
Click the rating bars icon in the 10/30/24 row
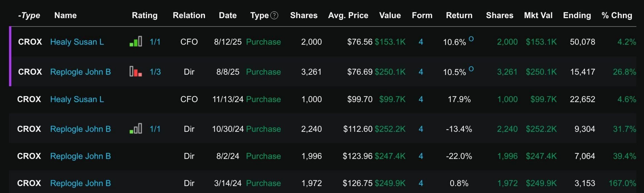136,129
